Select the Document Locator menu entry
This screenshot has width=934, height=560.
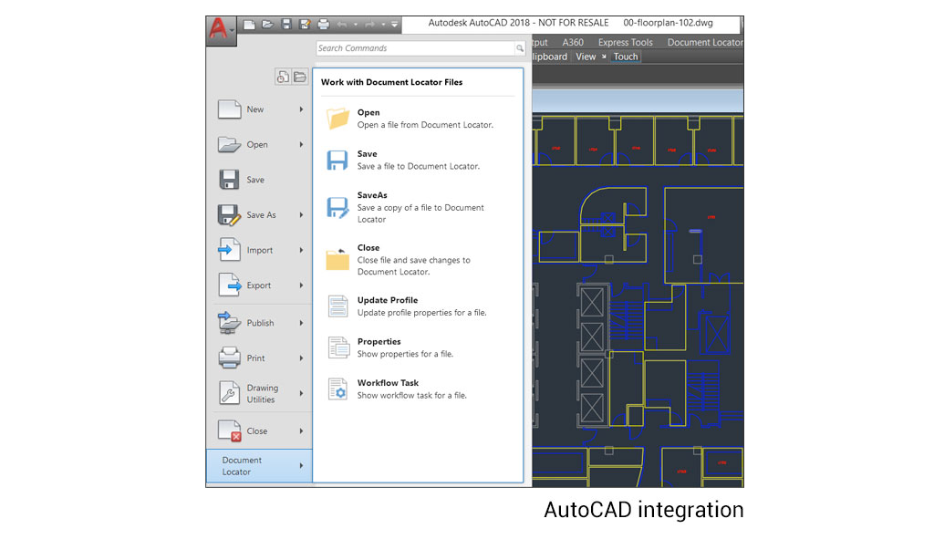tap(259, 466)
